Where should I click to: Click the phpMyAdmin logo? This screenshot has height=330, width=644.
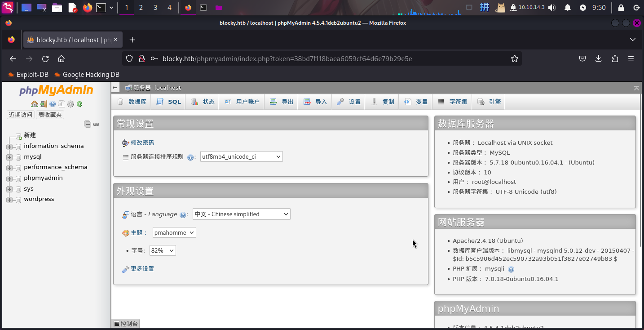coord(56,90)
